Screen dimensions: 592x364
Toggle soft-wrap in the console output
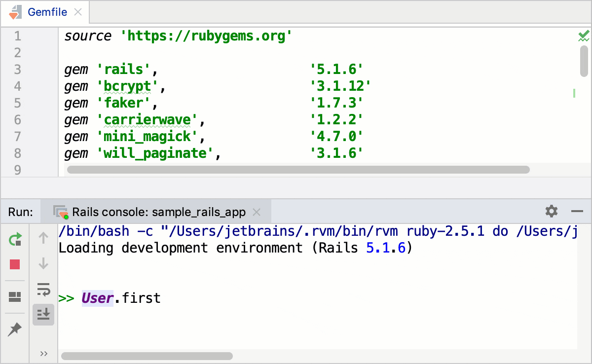coord(43,291)
